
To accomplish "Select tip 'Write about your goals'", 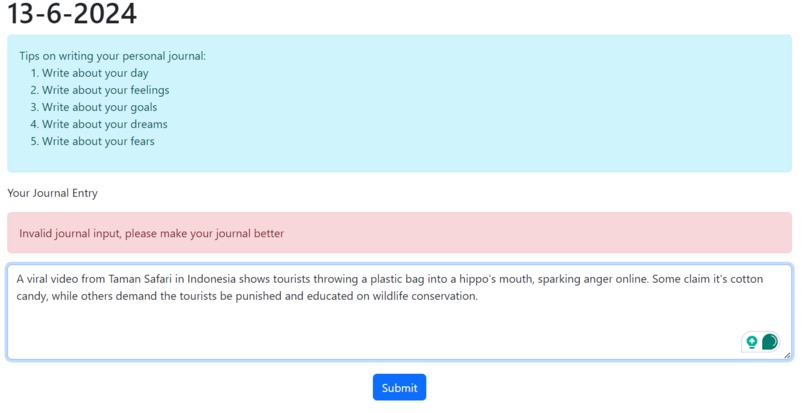I will (100, 107).
